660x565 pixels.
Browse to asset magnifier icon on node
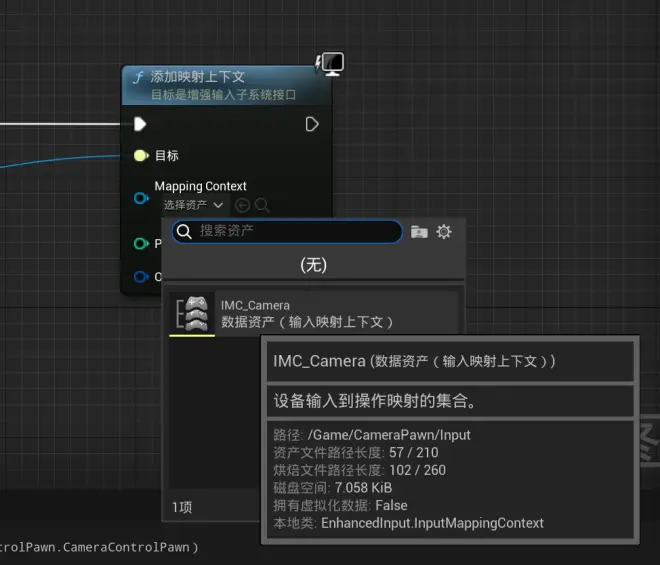click(x=262, y=205)
